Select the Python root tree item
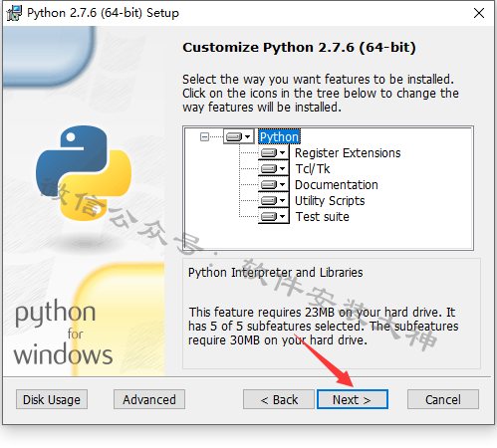This screenshot has height=448, width=497. click(279, 136)
